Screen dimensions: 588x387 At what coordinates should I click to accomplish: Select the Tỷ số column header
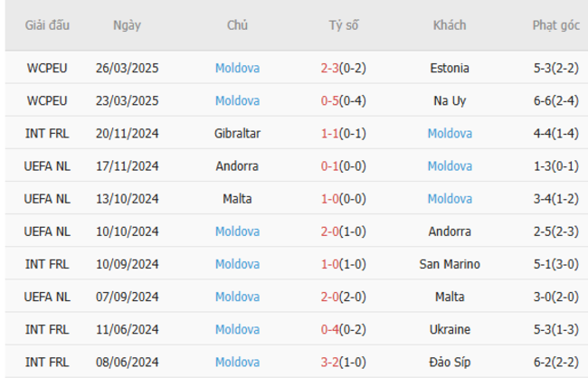click(x=343, y=25)
